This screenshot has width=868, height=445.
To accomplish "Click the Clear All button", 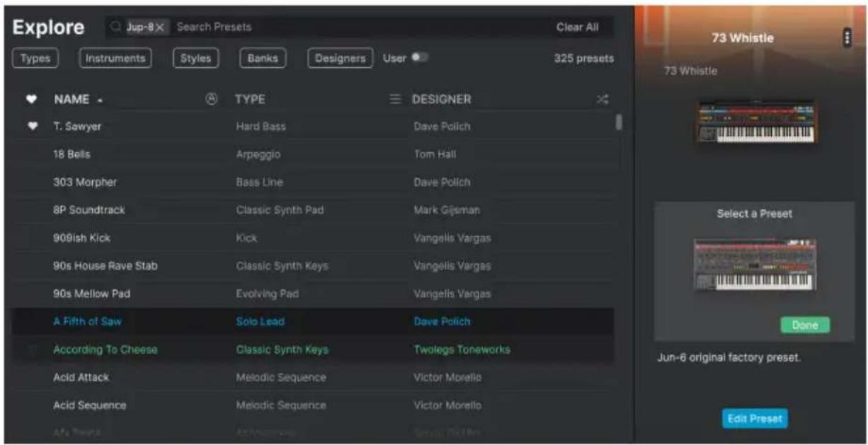I will coord(577,27).
